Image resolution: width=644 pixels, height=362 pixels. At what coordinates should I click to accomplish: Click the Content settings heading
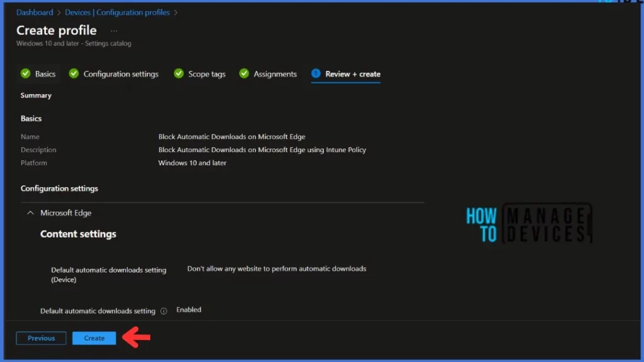78,234
